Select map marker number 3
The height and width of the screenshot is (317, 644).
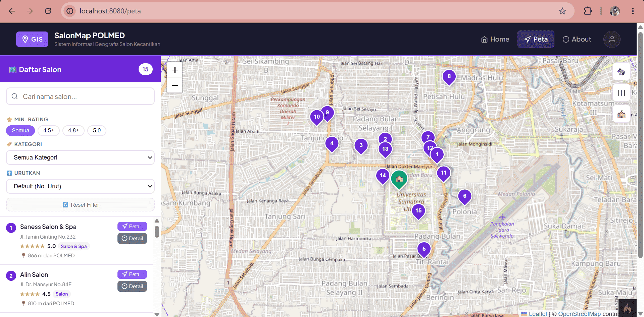coord(361,146)
